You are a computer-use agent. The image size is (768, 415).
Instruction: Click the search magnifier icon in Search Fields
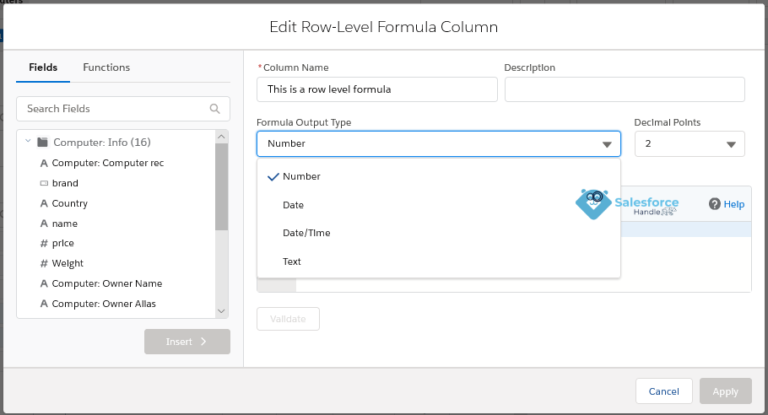coord(215,109)
